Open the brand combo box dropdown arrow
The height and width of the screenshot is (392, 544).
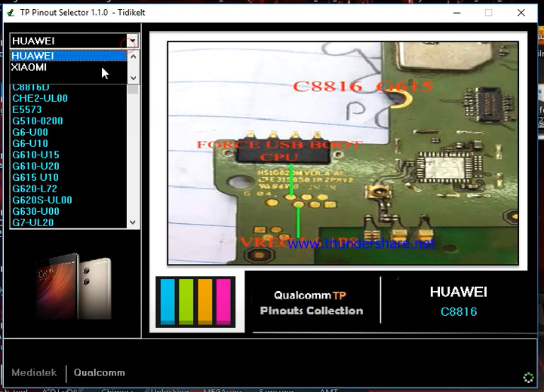pyautogui.click(x=133, y=41)
